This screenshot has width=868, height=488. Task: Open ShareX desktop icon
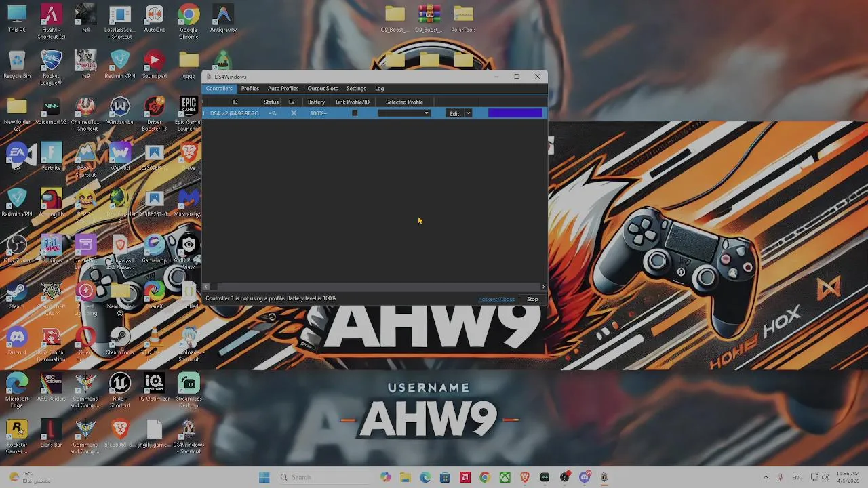(154, 296)
